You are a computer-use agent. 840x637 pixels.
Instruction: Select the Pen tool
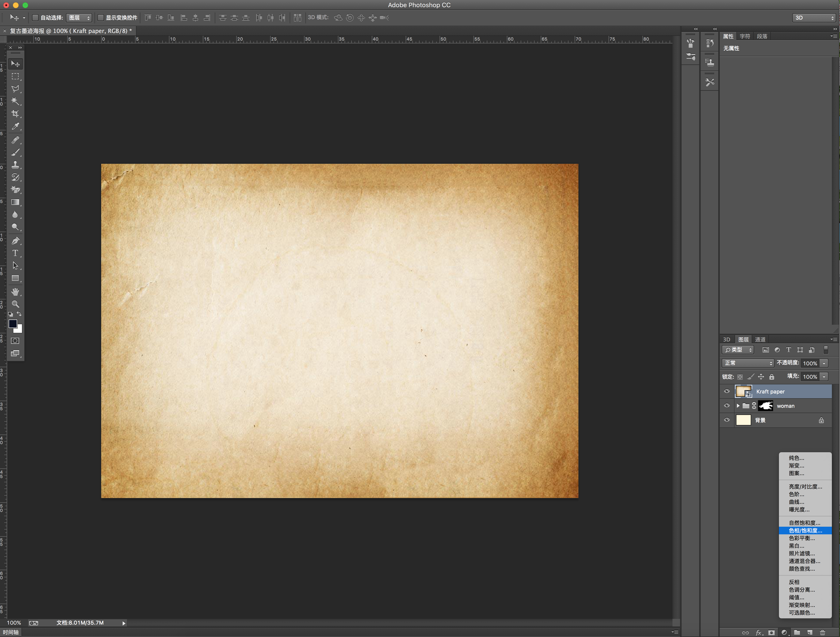point(15,240)
